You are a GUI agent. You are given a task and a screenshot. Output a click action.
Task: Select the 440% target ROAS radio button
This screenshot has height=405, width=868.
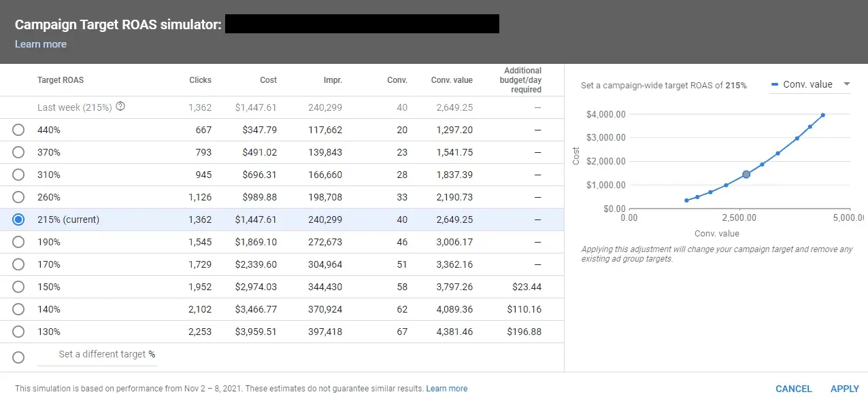pyautogui.click(x=18, y=130)
